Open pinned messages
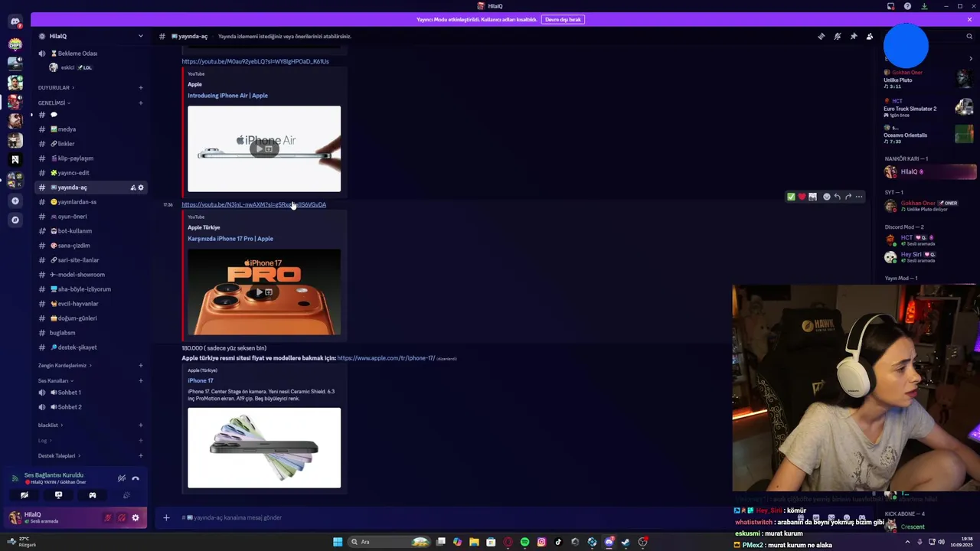980x551 pixels. tap(853, 36)
